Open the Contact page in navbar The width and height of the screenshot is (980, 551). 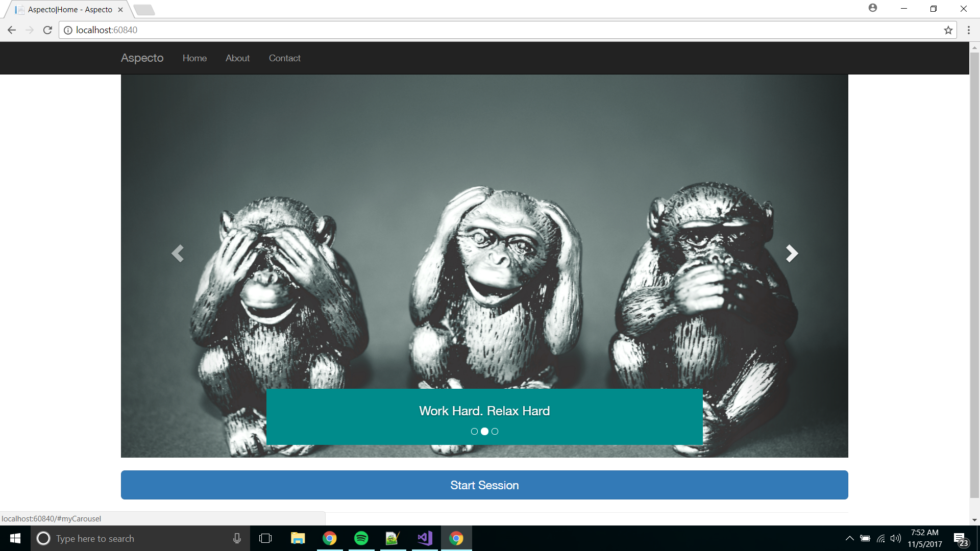pyautogui.click(x=284, y=58)
